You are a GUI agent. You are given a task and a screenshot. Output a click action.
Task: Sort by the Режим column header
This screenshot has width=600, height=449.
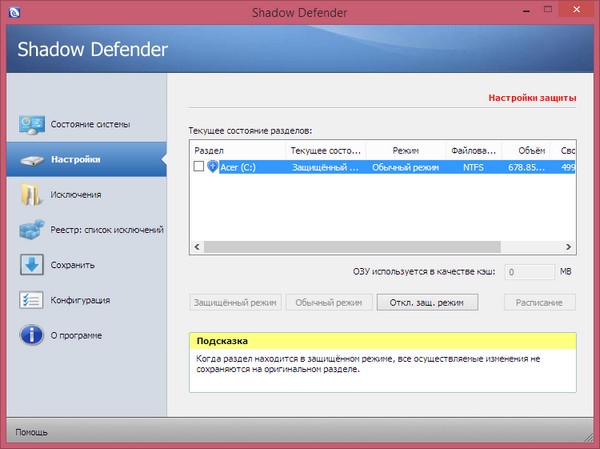coord(406,150)
